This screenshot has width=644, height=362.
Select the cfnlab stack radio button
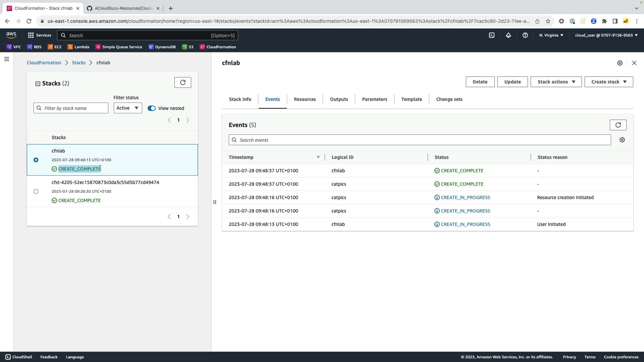pyautogui.click(x=36, y=160)
